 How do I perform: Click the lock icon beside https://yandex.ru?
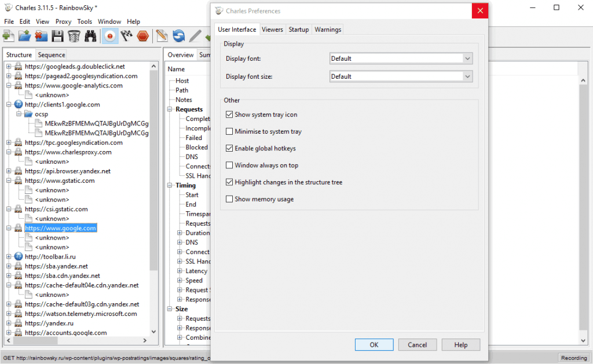click(x=18, y=323)
